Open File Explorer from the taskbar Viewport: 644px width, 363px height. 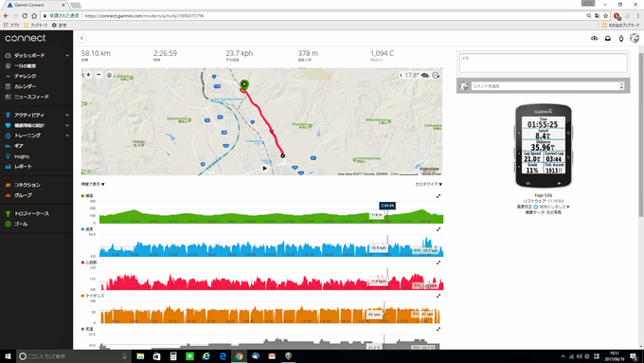(140, 356)
